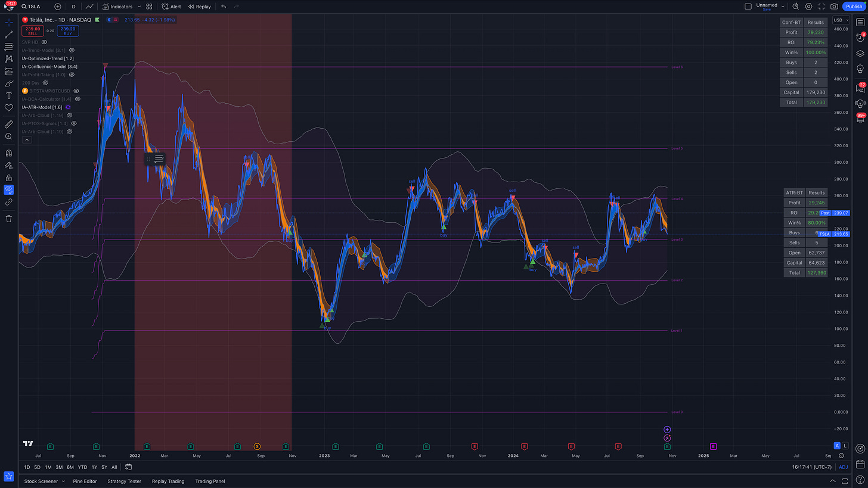Open the favorites star toolbar
Image resolution: width=868 pixels, height=488 pixels.
coord(8,476)
